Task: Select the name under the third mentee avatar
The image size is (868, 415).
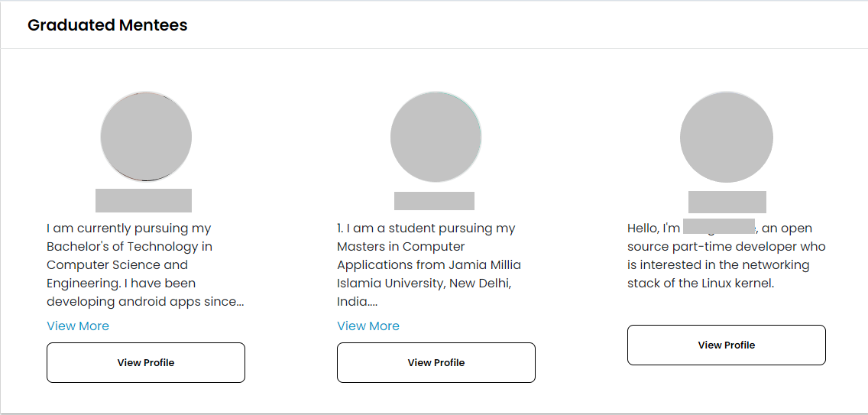Action: point(727,202)
